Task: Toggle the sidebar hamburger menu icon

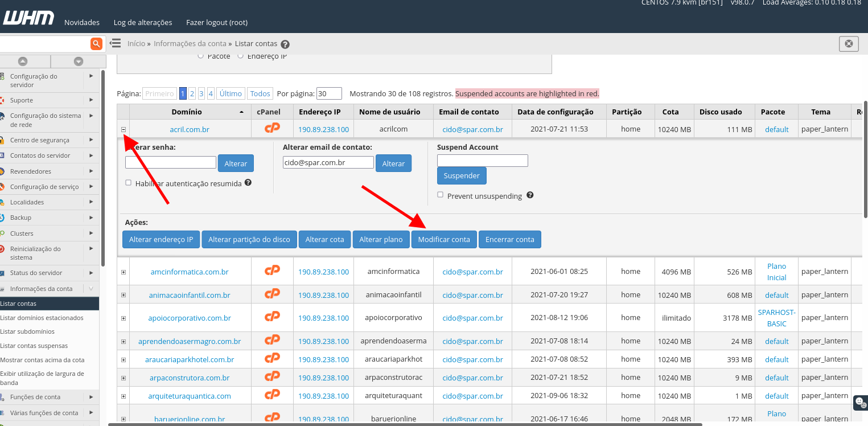Action: pos(116,43)
